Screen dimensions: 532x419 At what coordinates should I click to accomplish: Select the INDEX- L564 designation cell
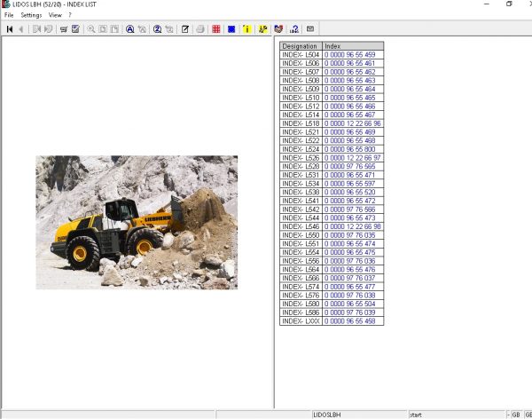tap(301, 270)
